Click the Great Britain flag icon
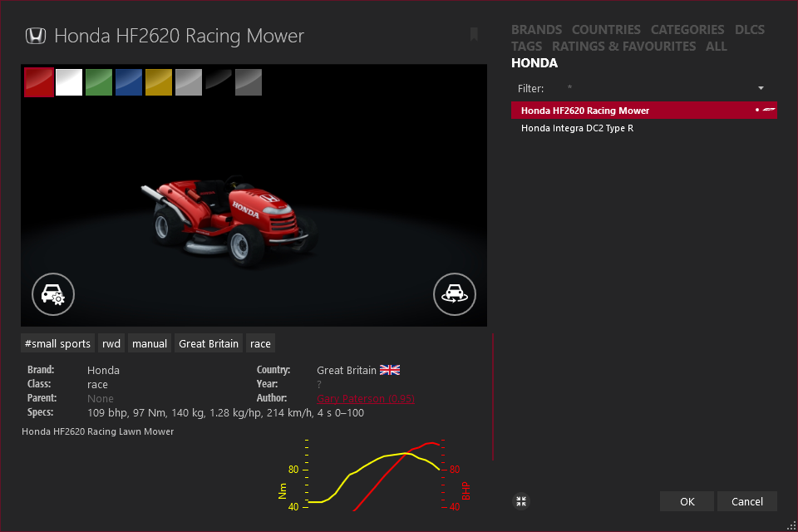798x532 pixels. coord(390,370)
